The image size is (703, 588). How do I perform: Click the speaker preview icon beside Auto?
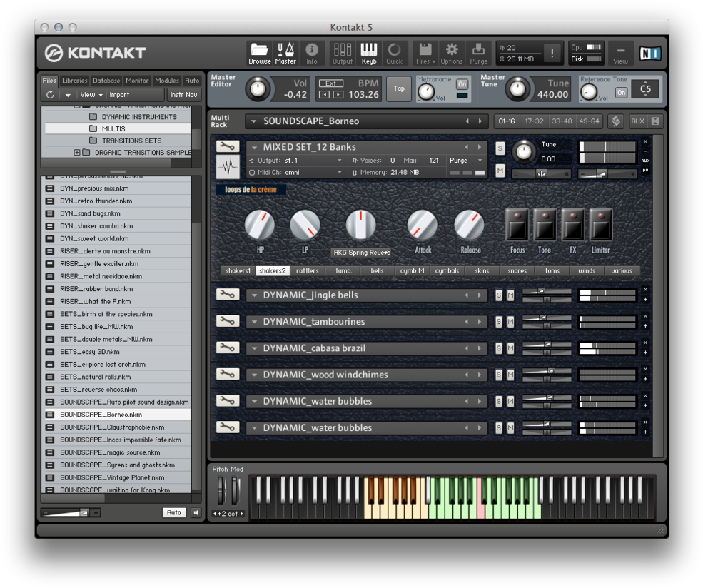coord(196,512)
